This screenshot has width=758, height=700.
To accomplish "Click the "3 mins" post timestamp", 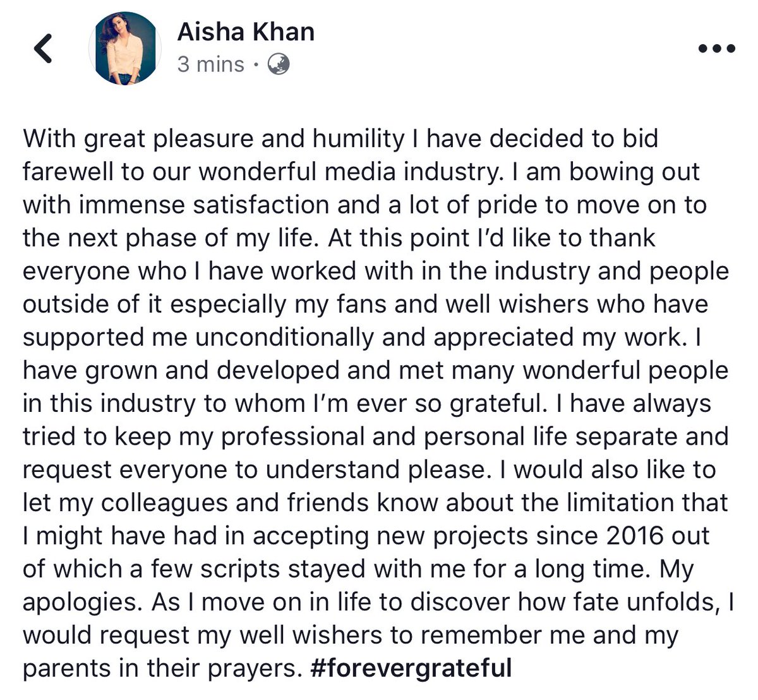I will [210, 64].
